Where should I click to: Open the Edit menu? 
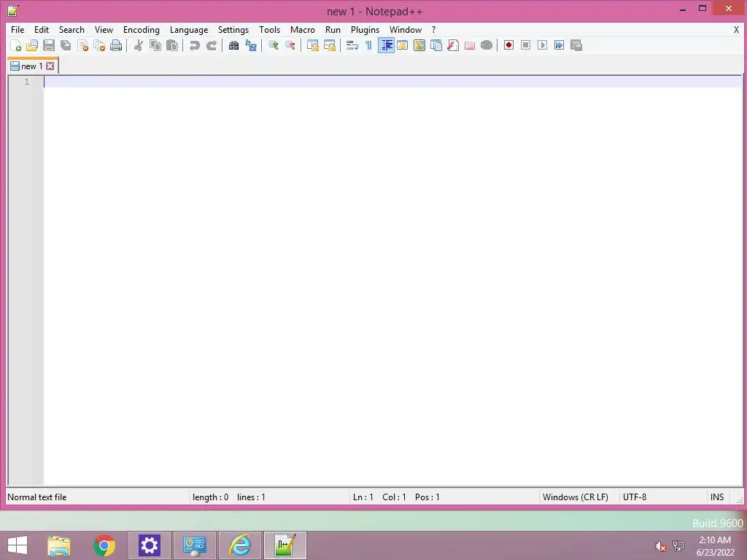[42, 29]
